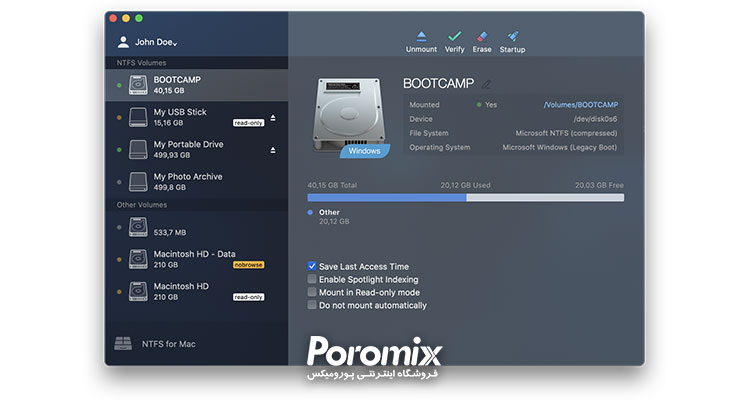
Task: Eject My USB Stick volume
Action: coord(273,118)
